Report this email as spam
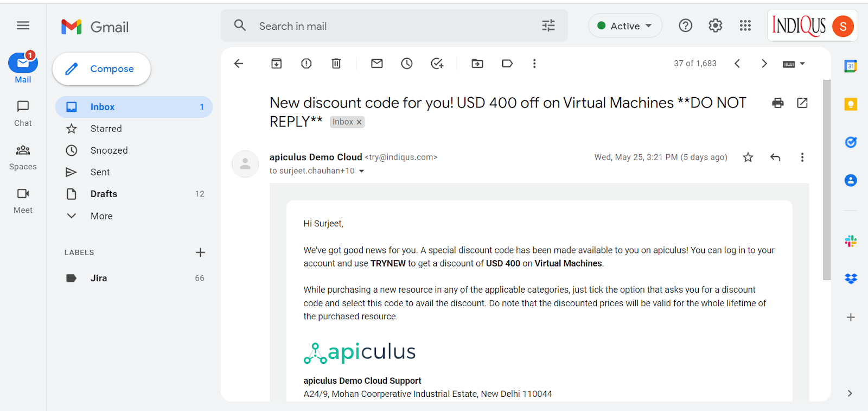Screen dimensions: 868x411 (306, 64)
